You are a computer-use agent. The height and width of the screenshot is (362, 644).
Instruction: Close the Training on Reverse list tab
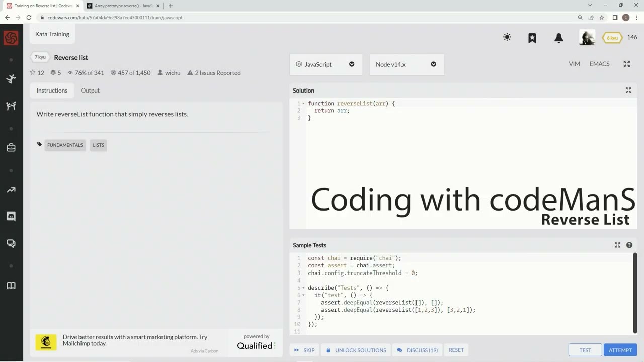pos(77,6)
